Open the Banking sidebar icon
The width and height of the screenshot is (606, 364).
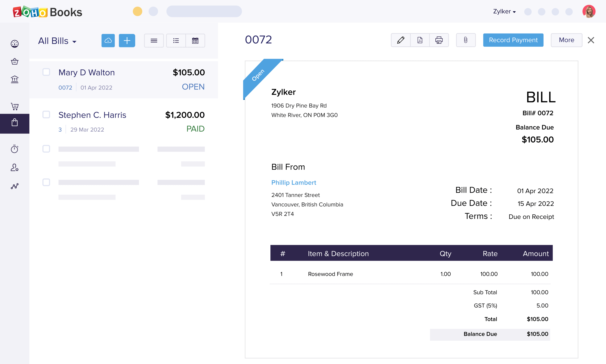(14, 79)
